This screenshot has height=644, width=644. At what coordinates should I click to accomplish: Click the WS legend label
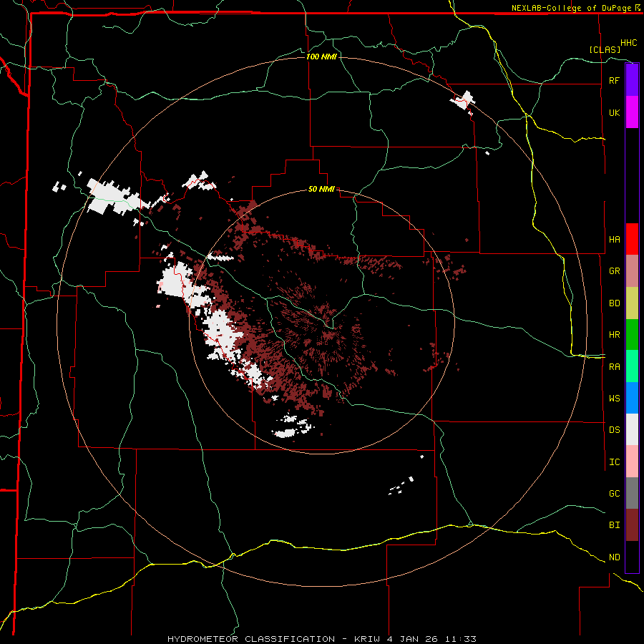(614, 399)
